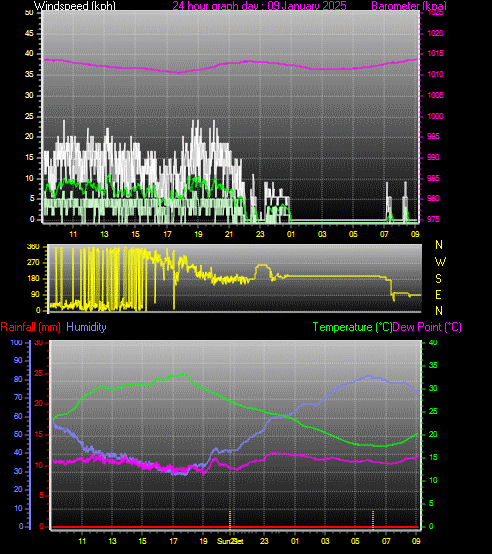Click the SunSet label on bottom axis
The image size is (492, 554).
coord(230,541)
